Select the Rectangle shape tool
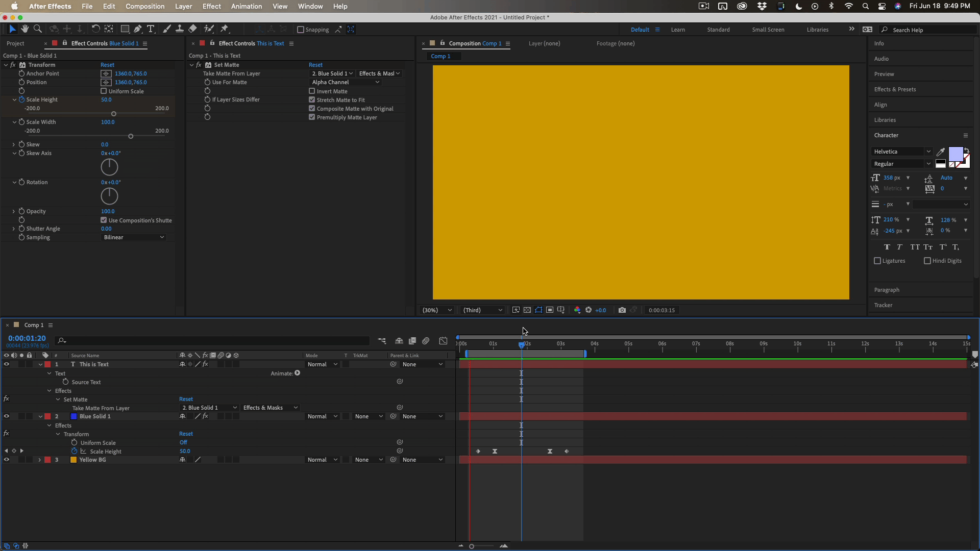This screenshot has height=551, width=980. 125,29
